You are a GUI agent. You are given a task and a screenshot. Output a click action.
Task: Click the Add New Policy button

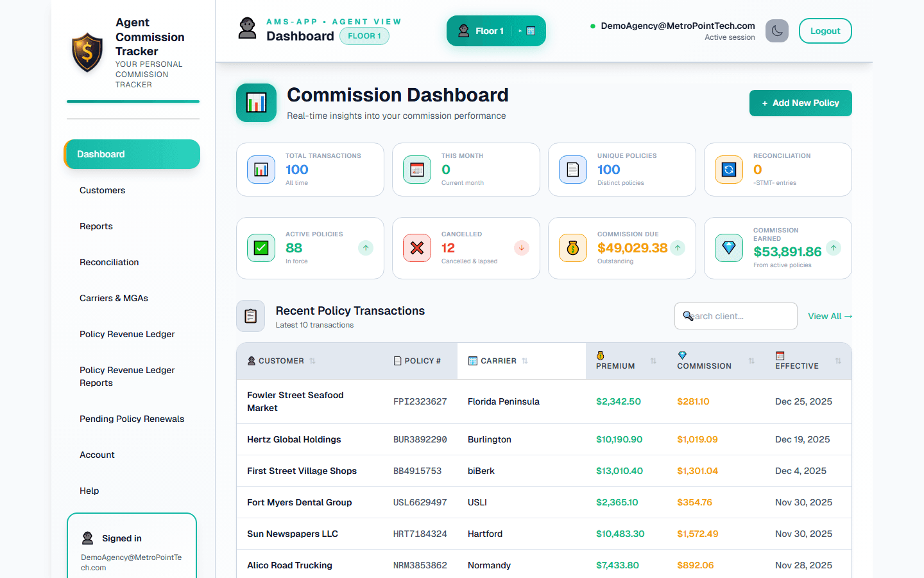tap(800, 103)
